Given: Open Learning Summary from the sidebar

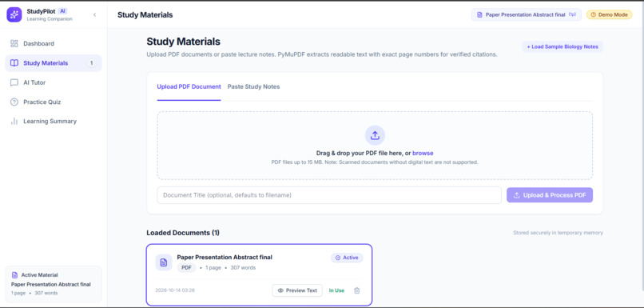Looking at the screenshot, I should point(54,122).
